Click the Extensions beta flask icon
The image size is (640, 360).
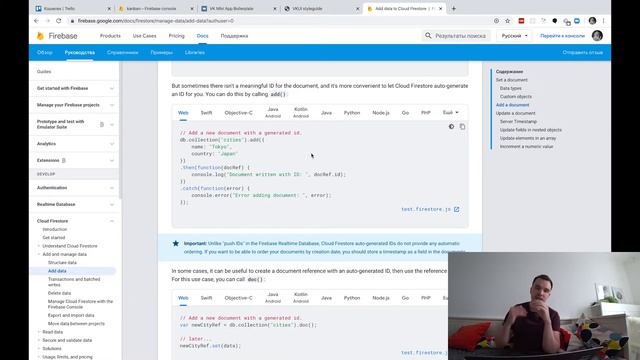coord(64,160)
